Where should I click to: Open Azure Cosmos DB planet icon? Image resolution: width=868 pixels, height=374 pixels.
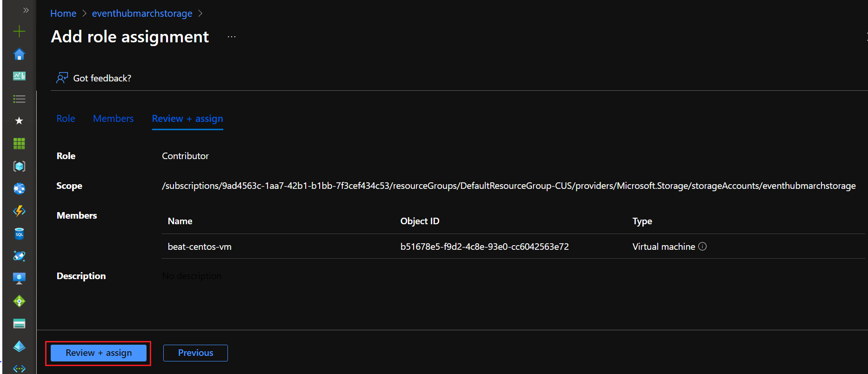pos(19,256)
